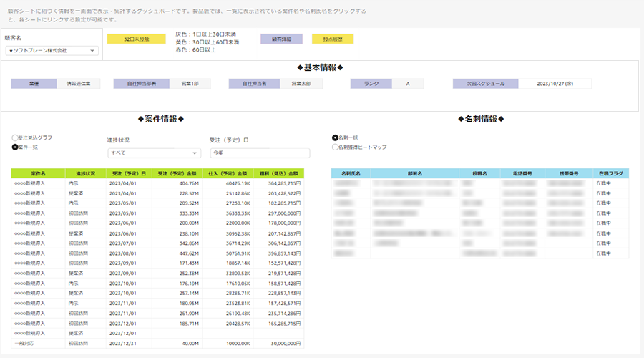Image resolution: width=644 pixels, height=358 pixels.
Task: Click the date 2023/12/31
Action: [x=123, y=343]
